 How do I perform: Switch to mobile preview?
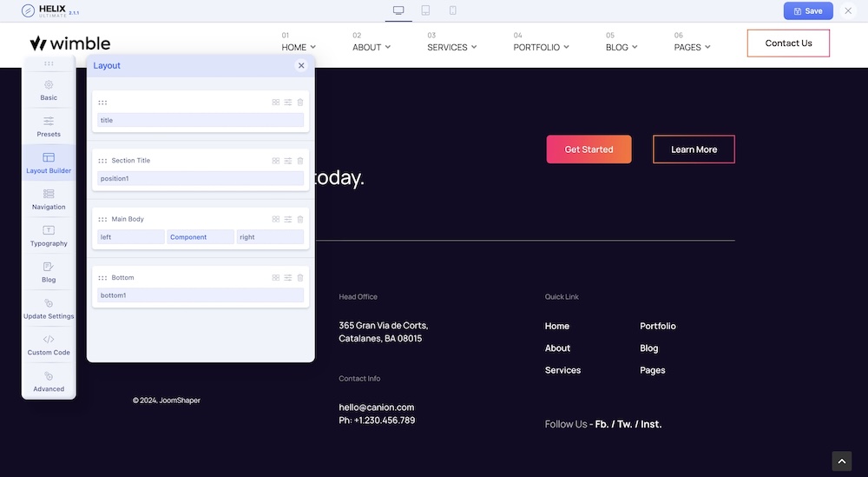[x=453, y=10]
